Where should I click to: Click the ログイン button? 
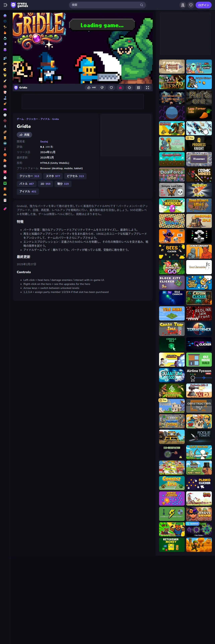click(x=203, y=5)
